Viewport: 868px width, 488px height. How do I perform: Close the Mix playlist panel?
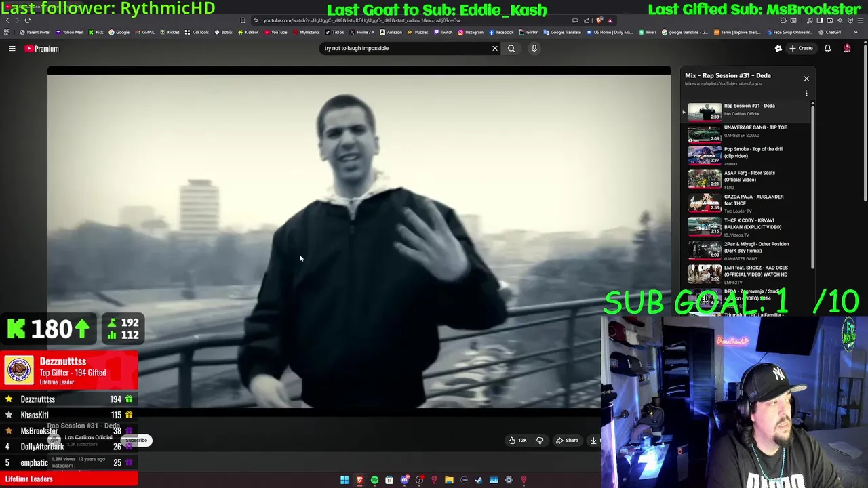[x=806, y=79]
